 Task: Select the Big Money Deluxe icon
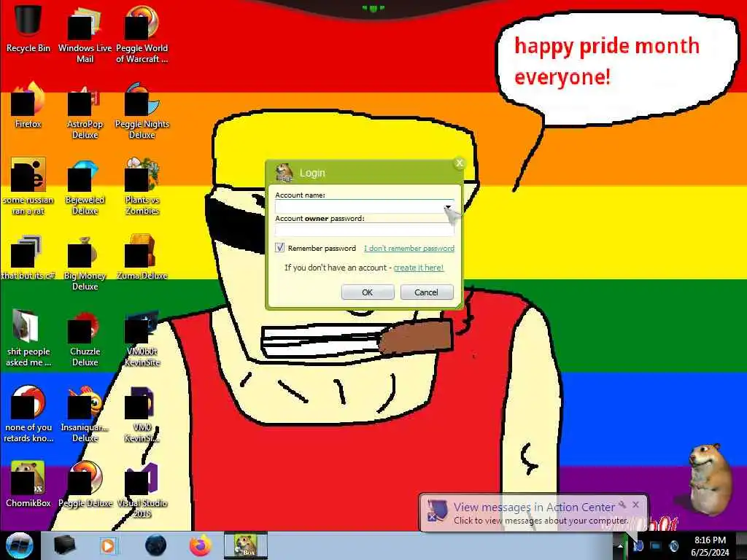pos(85,262)
